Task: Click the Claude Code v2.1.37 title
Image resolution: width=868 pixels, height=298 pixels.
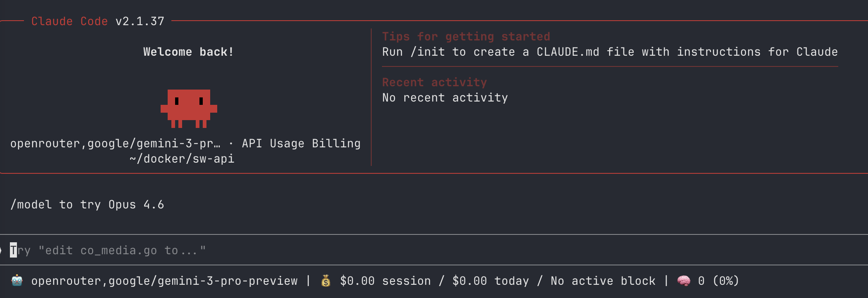Action: point(98,21)
